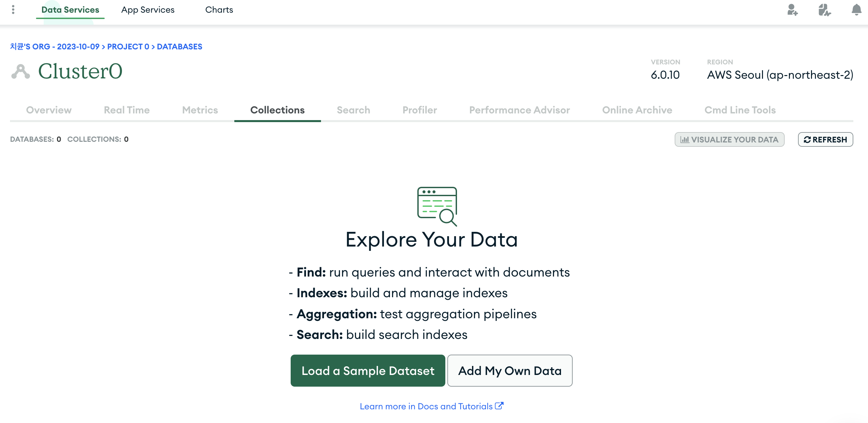
Task: Click the Explore Your Data illustration
Action: pyautogui.click(x=437, y=206)
